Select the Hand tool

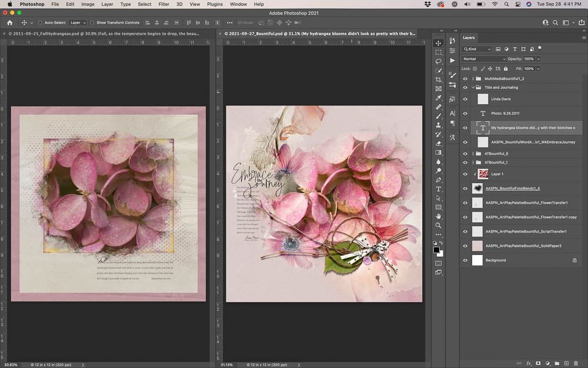pos(438,216)
